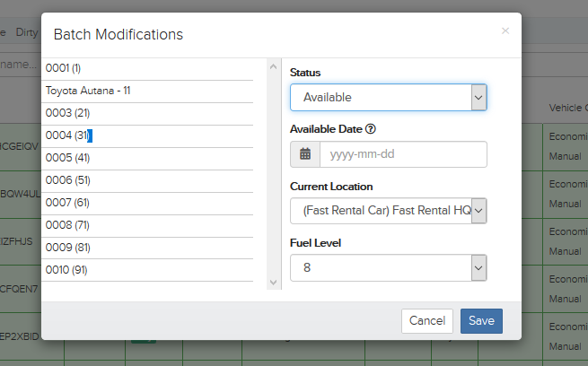Click the vehicle list scroll up arrow
The height and width of the screenshot is (366, 588).
point(274,66)
